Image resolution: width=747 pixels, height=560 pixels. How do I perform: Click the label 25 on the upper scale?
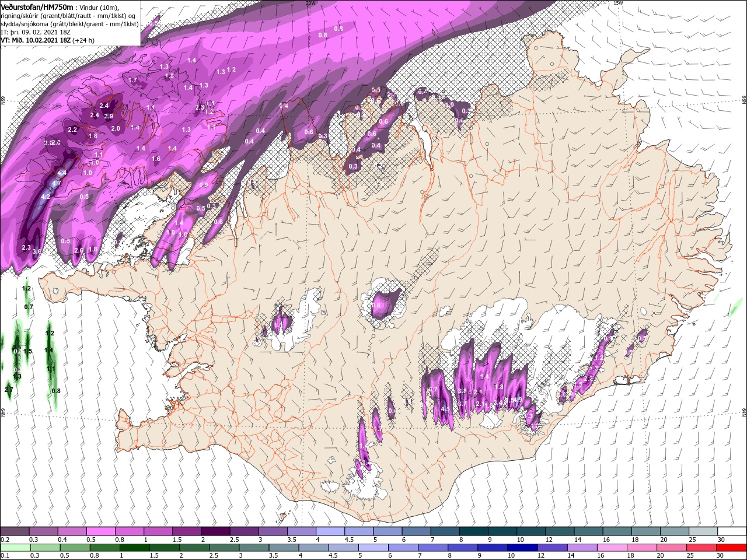pyautogui.click(x=693, y=540)
